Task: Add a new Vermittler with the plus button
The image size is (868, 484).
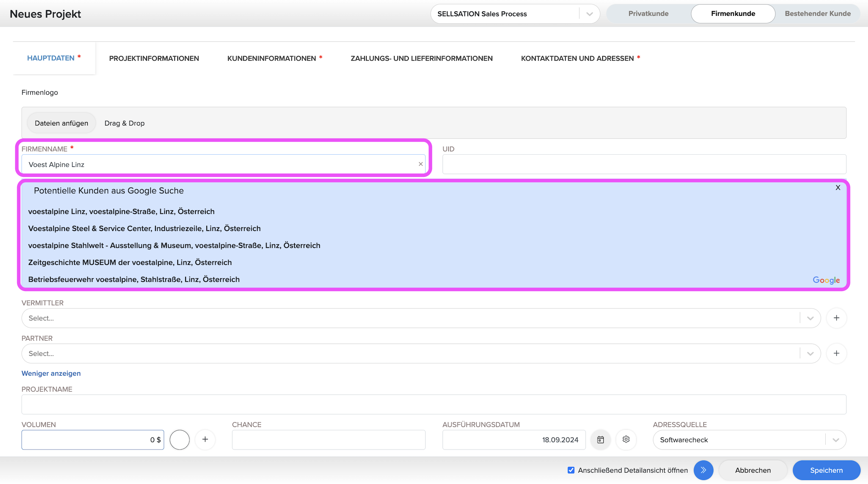Action: [x=836, y=318]
